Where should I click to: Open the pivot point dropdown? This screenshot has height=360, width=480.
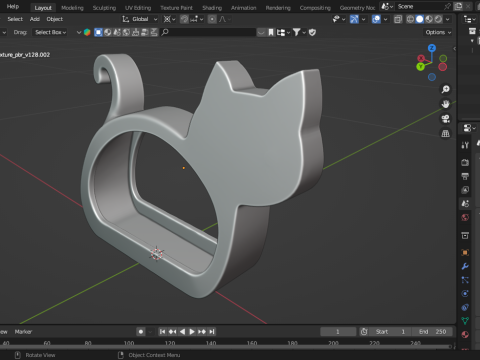pos(169,19)
